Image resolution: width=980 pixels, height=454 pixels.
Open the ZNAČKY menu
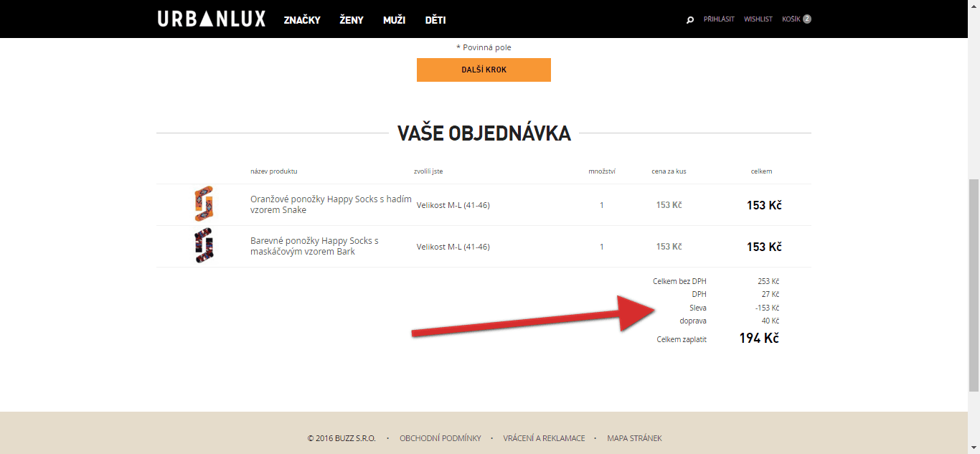click(302, 20)
